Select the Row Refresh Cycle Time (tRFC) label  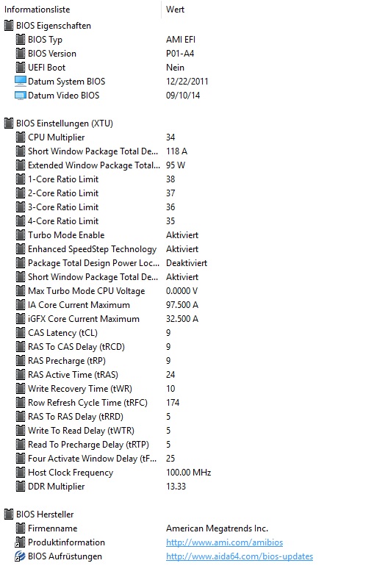tap(87, 402)
